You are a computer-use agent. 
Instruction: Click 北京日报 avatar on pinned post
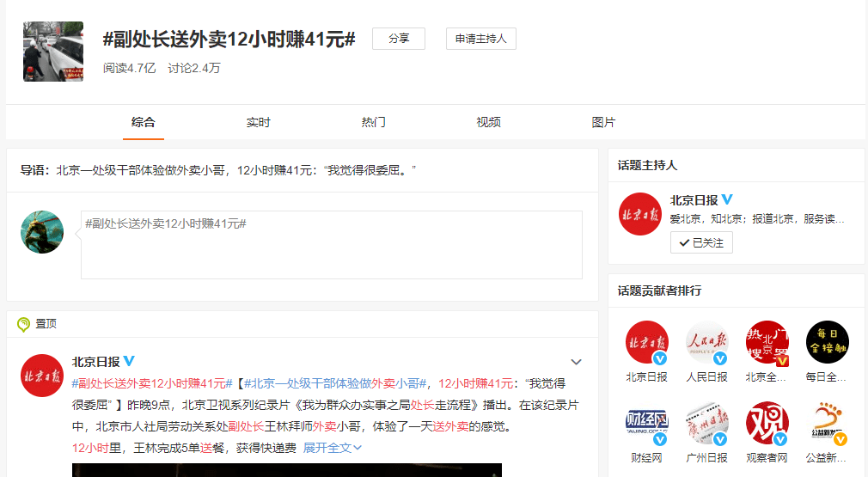pos(42,375)
